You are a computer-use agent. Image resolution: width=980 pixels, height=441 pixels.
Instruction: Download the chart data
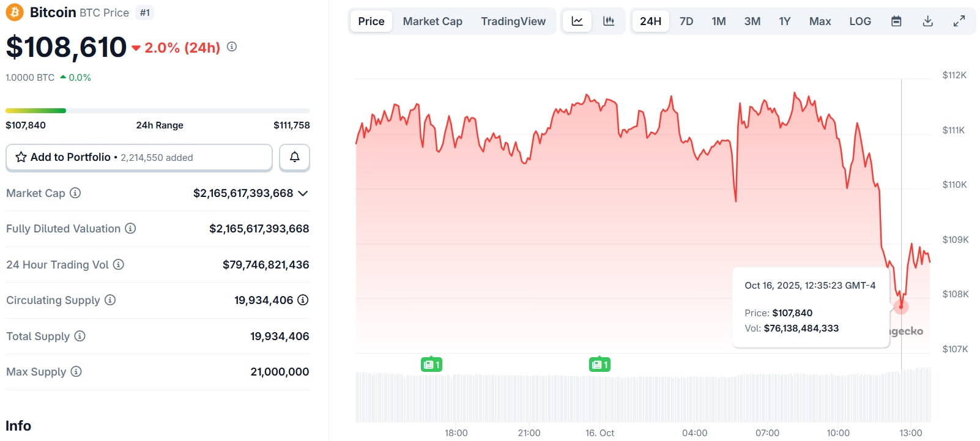928,21
